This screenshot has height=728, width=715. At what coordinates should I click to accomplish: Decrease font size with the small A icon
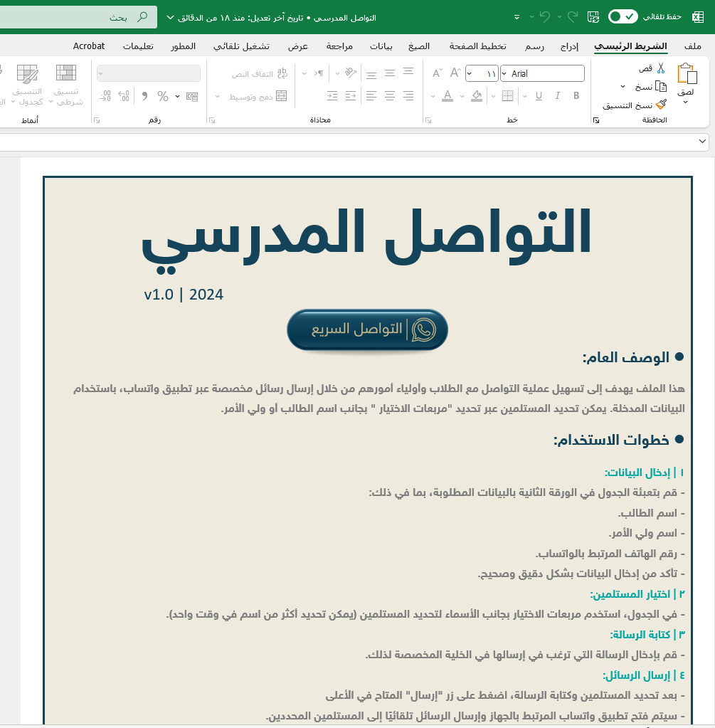tap(437, 73)
